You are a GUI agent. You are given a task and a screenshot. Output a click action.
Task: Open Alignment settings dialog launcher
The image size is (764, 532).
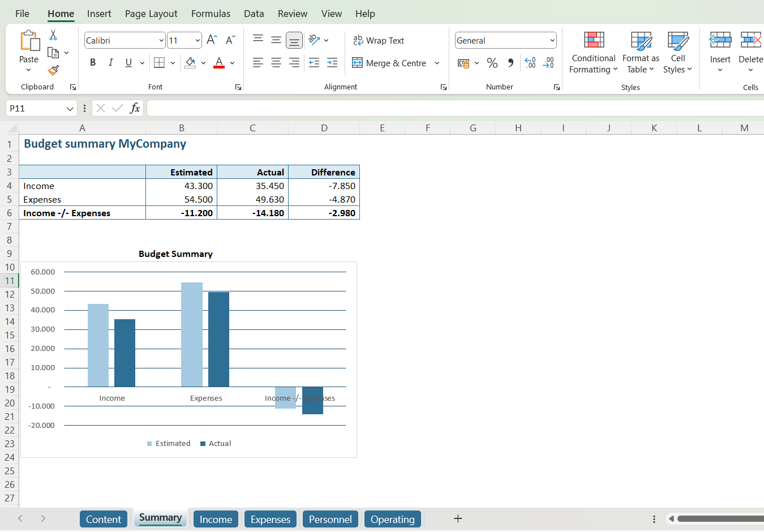tap(444, 87)
